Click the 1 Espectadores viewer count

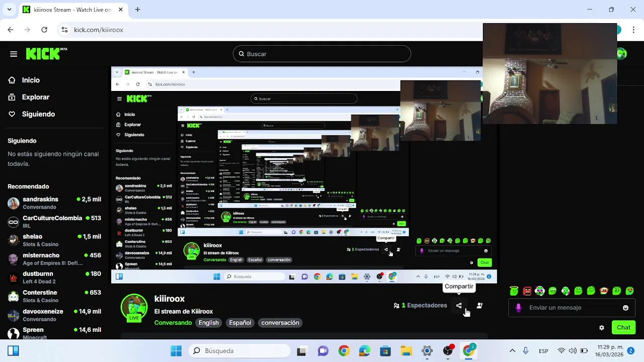pyautogui.click(x=420, y=305)
